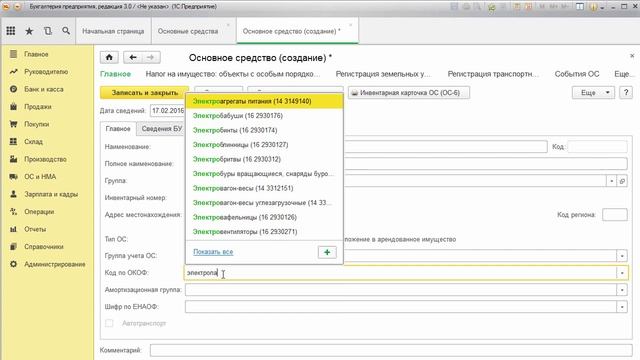The image size is (640, 360).
Task: Select Электробритвы (16 2930312) suggestion
Action: click(x=264, y=159)
